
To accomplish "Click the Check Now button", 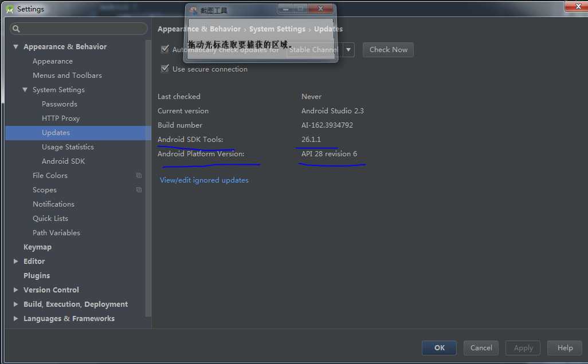I will pos(388,49).
